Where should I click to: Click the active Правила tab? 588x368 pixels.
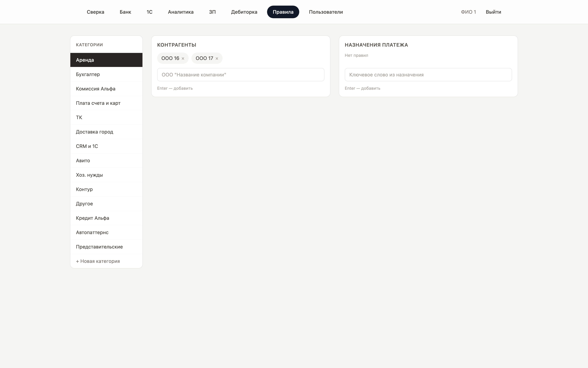(283, 12)
